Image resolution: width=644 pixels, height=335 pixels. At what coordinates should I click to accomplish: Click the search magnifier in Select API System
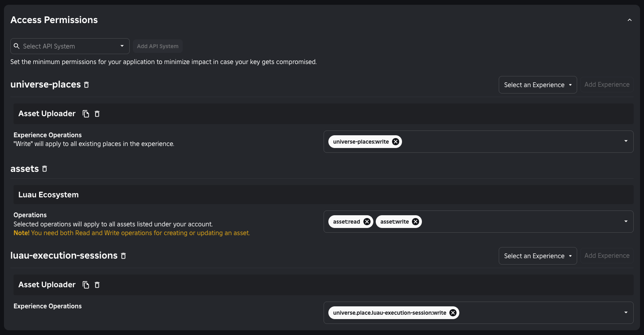pos(16,46)
